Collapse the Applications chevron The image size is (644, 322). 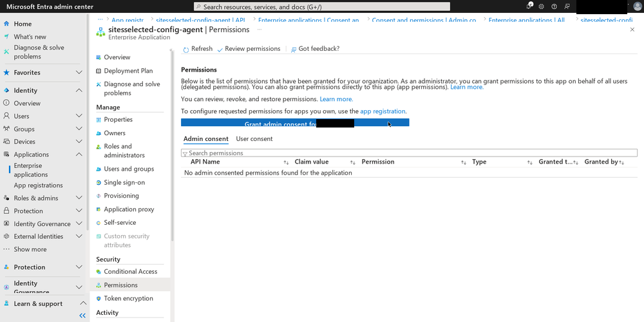(79, 155)
